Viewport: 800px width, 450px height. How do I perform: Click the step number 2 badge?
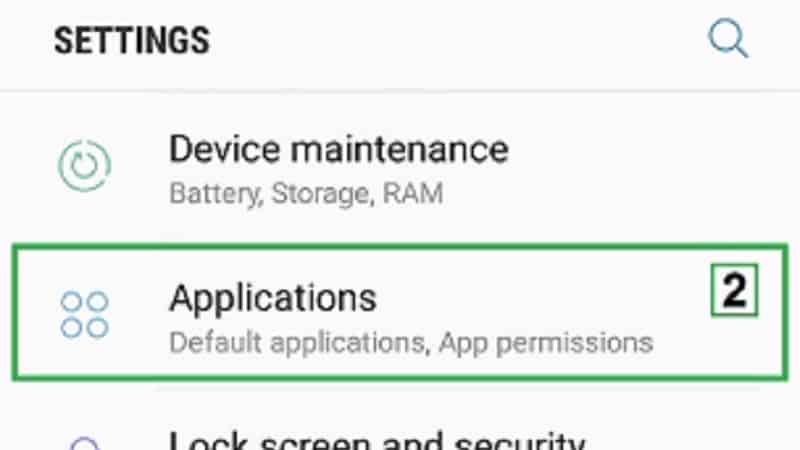(x=734, y=290)
